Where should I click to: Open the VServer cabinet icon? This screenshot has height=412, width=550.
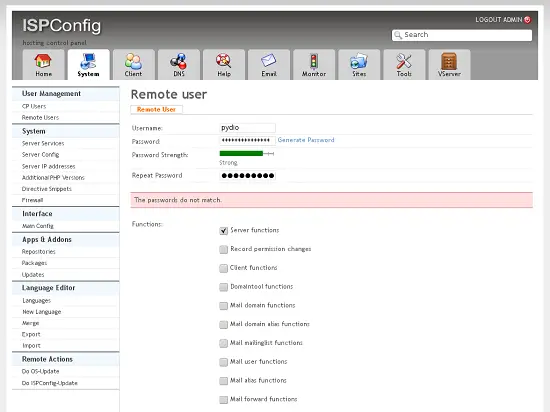449,61
